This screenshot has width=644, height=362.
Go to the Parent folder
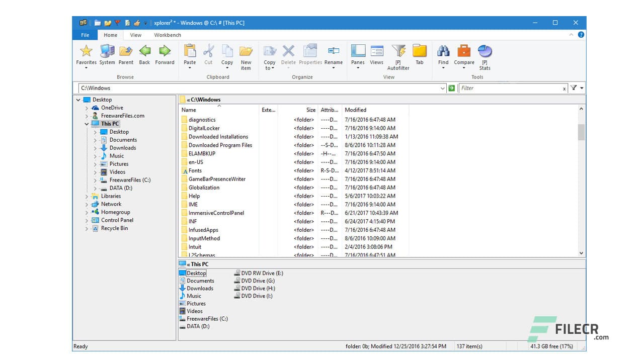coord(126,53)
